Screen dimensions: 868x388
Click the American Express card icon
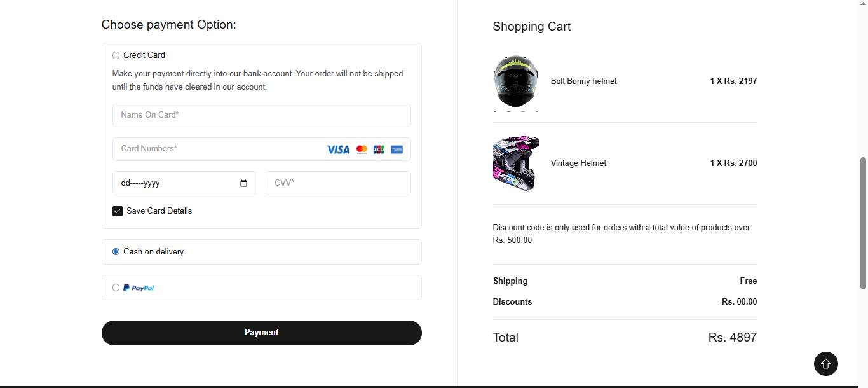(397, 149)
